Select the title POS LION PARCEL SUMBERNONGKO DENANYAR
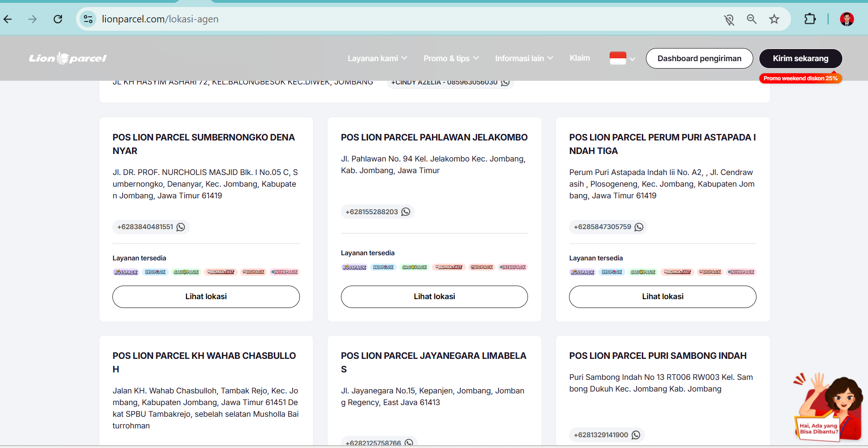The height and width of the screenshot is (448, 868). 204,144
